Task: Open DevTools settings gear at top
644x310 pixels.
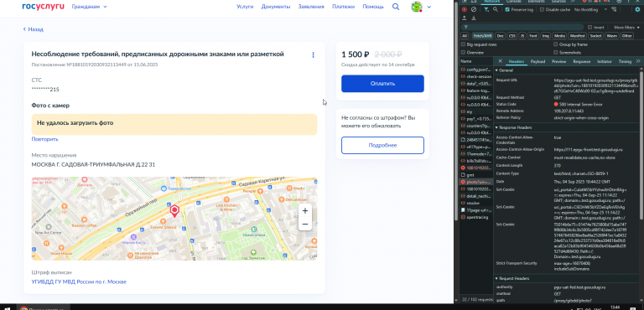Action: 619,2
